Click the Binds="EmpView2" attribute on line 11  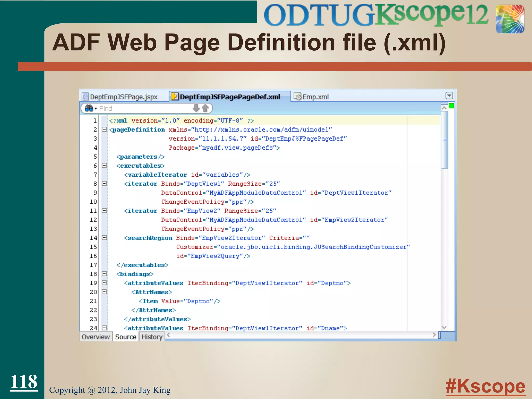click(191, 211)
